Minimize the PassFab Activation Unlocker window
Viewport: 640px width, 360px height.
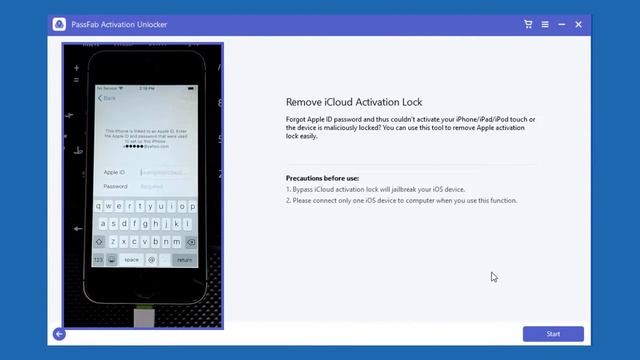[562, 24]
